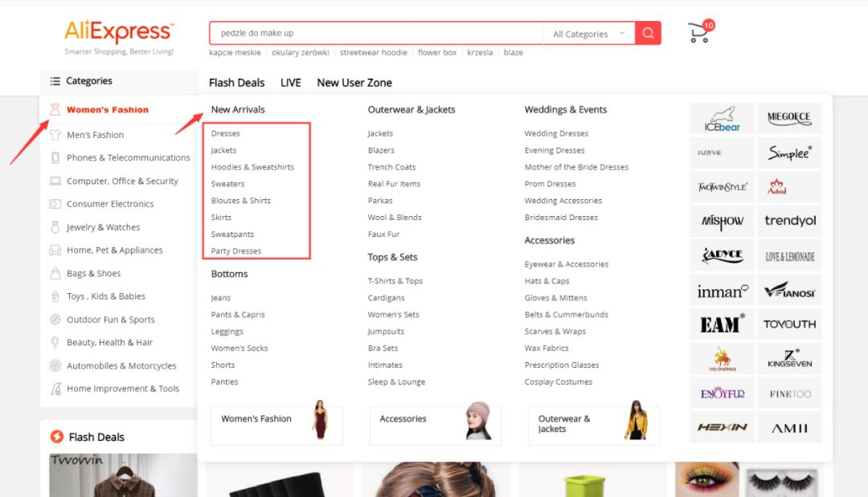Viewport: 868px width, 497px height.
Task: Open the Accessories promo card
Action: [435, 425]
